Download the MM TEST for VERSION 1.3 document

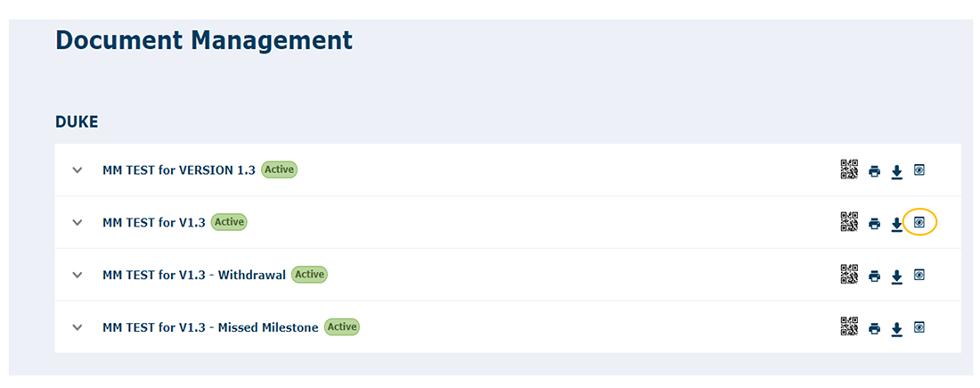[x=897, y=172]
